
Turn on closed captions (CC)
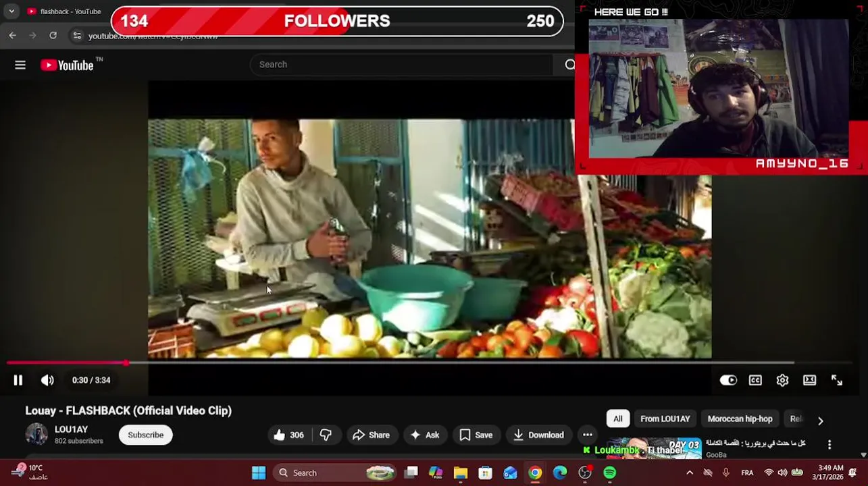coord(755,380)
